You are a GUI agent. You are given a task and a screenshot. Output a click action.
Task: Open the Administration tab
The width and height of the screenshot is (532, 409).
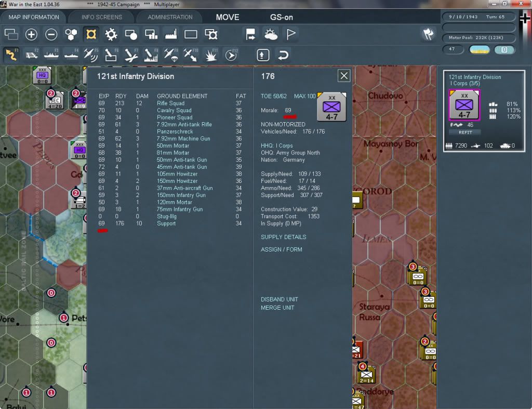[x=170, y=17]
